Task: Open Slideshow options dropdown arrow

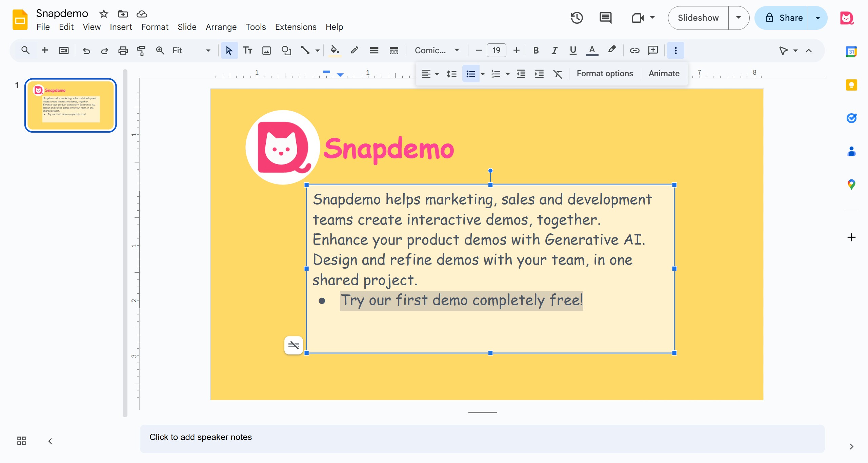Action: click(739, 18)
